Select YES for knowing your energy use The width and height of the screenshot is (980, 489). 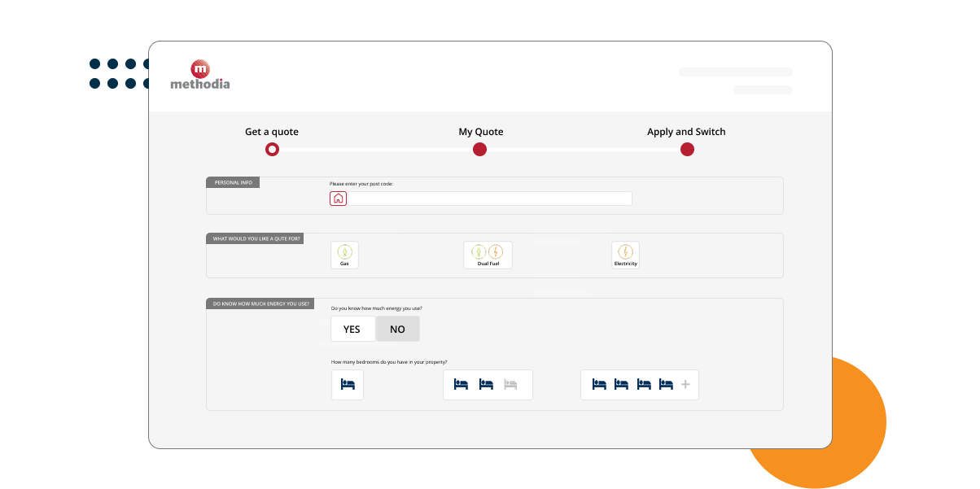pyautogui.click(x=352, y=329)
